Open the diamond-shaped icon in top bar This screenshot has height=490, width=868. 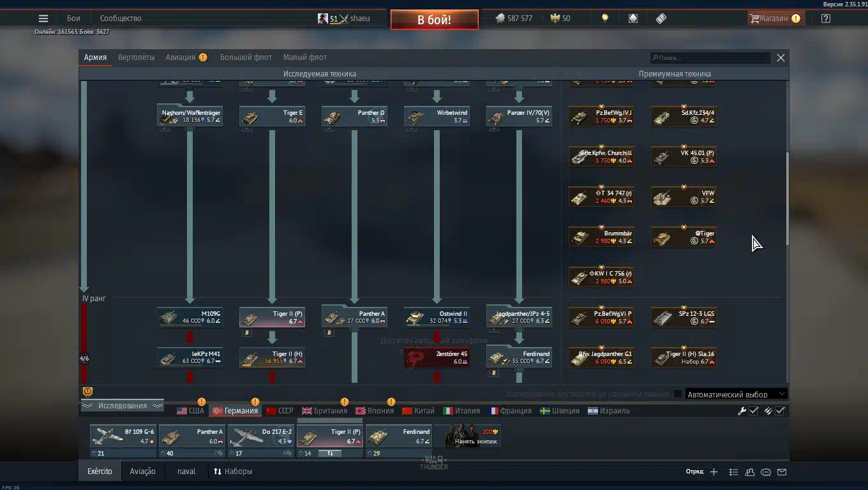pos(633,19)
